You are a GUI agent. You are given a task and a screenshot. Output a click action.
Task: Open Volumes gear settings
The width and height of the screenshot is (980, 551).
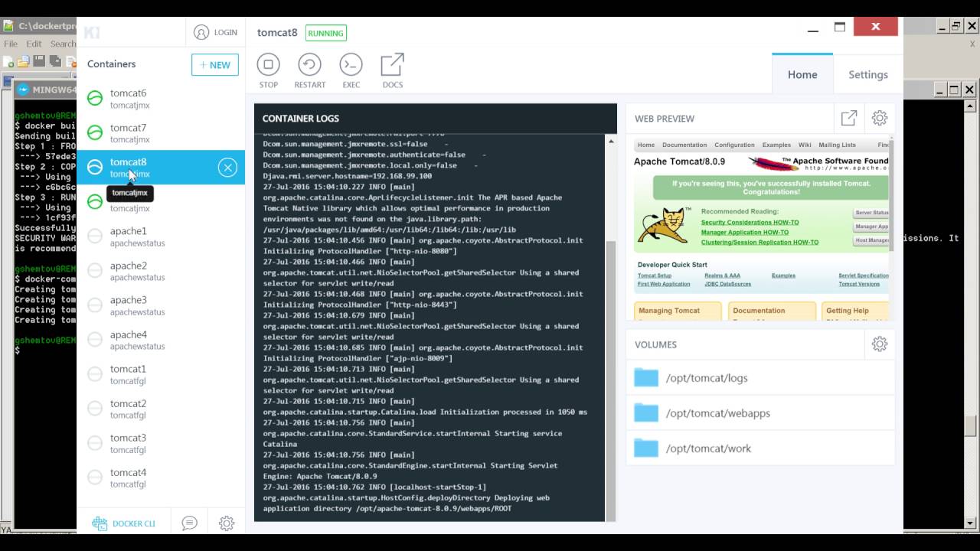pyautogui.click(x=880, y=344)
